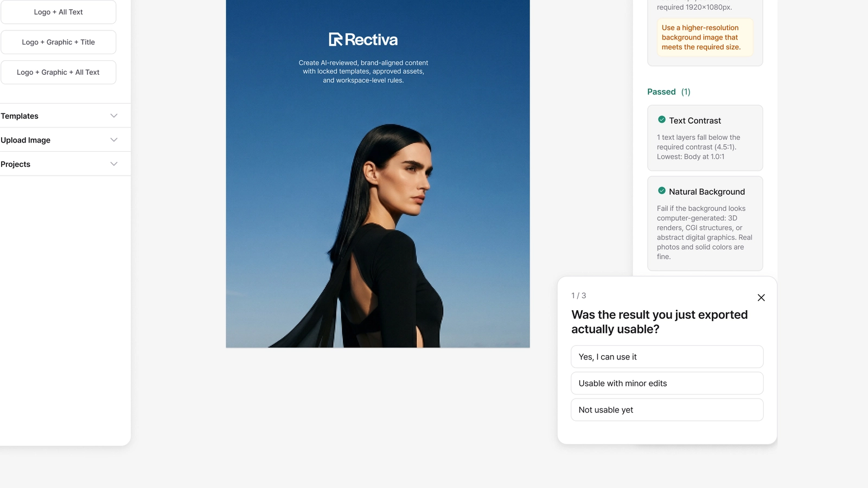Click the Projects label
Image resolution: width=868 pixels, height=488 pixels.
tap(16, 164)
